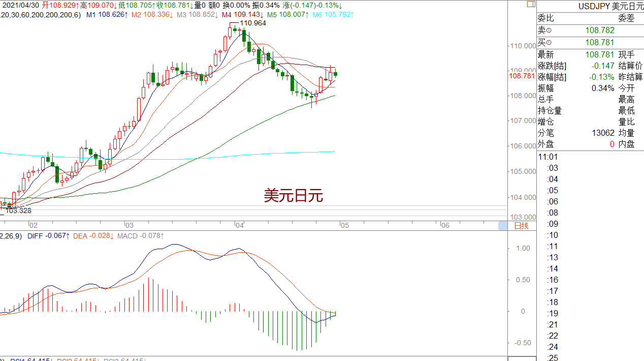Click the M3 108.852 moving average label

point(197,15)
